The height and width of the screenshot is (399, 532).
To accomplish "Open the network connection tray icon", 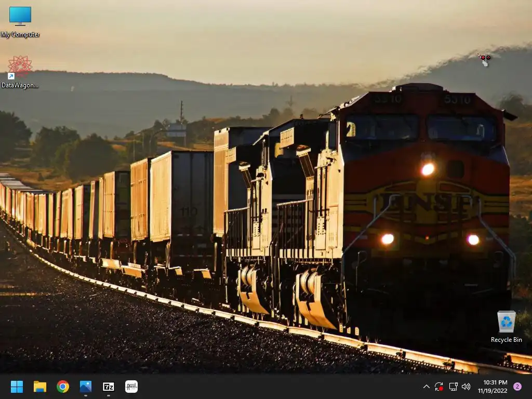I will pos(453,387).
